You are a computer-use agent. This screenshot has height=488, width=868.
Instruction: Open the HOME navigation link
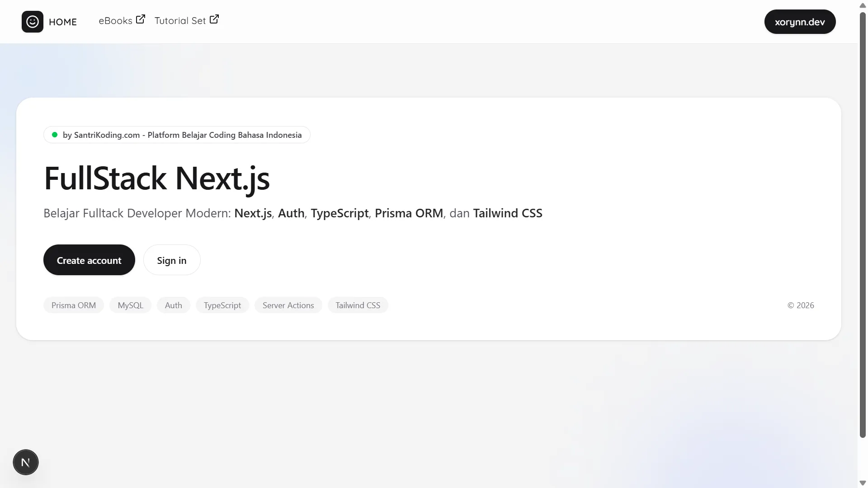[x=63, y=22]
